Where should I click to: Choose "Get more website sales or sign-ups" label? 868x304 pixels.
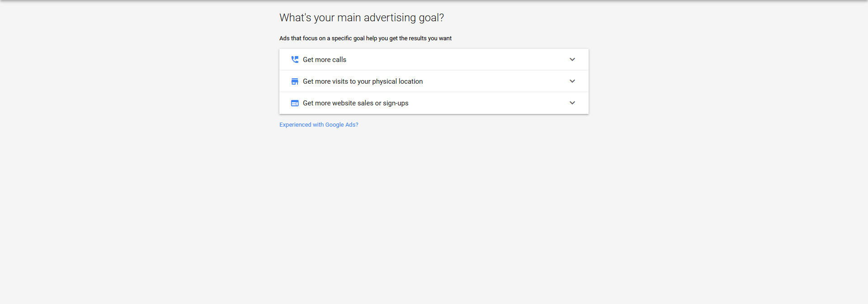click(x=355, y=103)
